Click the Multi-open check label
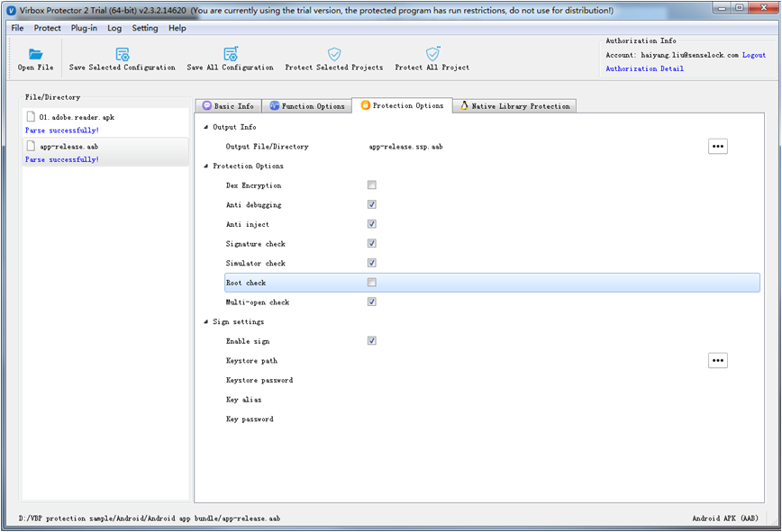This screenshot has height=532, width=782. point(258,302)
